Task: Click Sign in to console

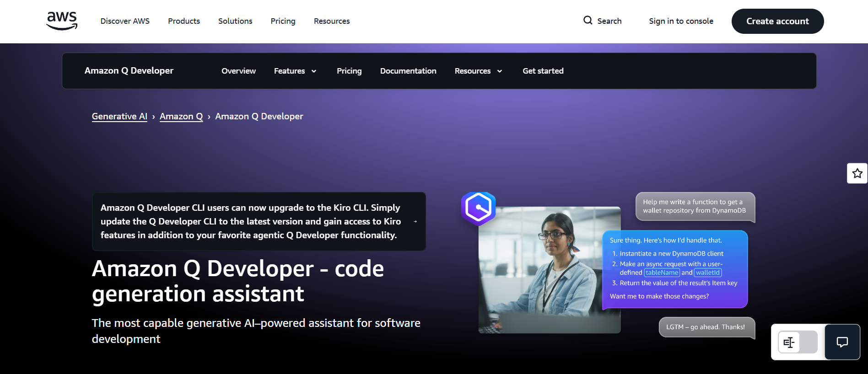Action: pos(681,21)
